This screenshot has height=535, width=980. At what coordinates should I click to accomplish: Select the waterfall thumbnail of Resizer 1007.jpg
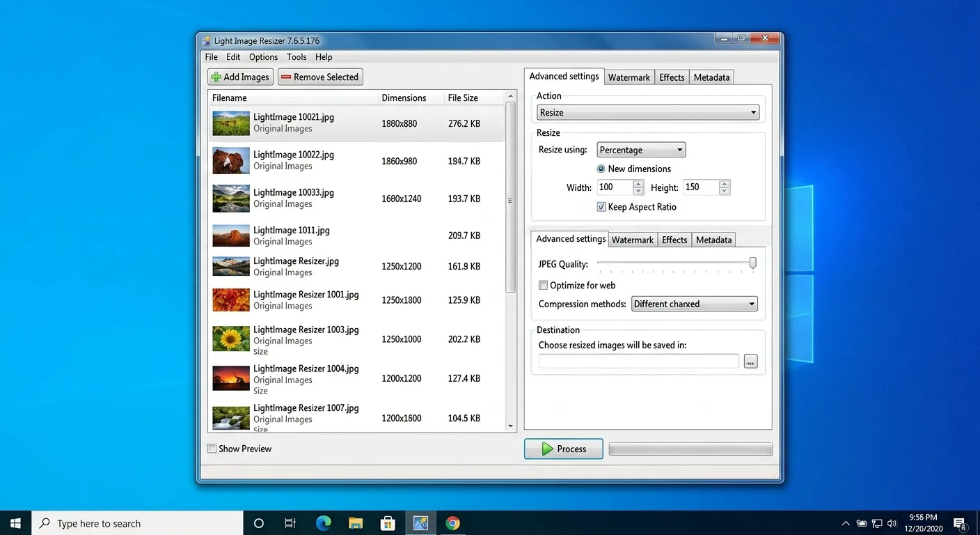(231, 418)
